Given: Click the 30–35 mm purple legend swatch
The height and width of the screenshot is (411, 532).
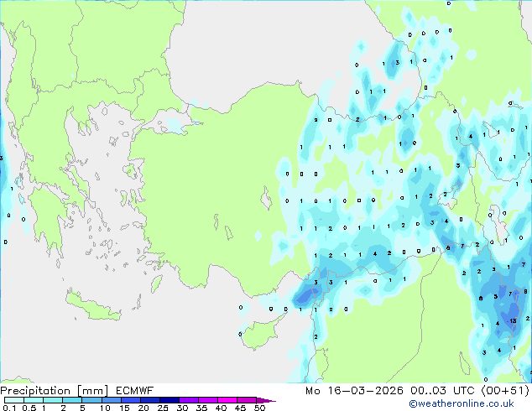Looking at the screenshot, I should pos(189,400).
